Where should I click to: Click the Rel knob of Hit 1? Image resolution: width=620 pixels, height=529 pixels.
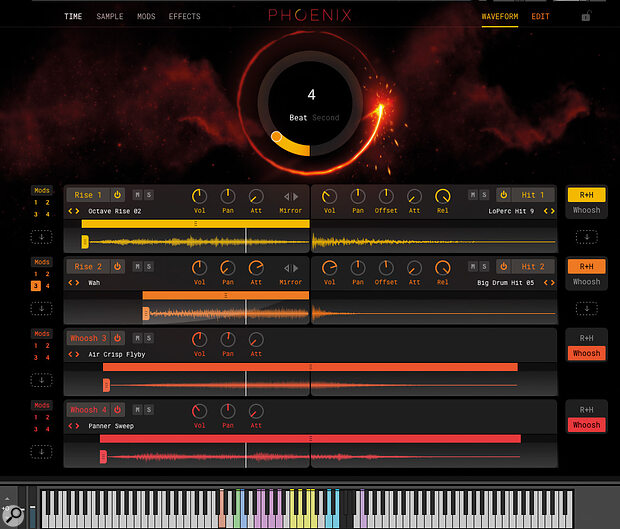(442, 196)
